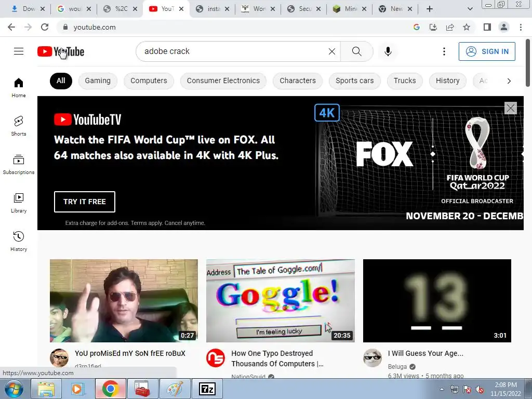The image size is (532, 399).
Task: Show hidden system tray icons
Action: 442,390
